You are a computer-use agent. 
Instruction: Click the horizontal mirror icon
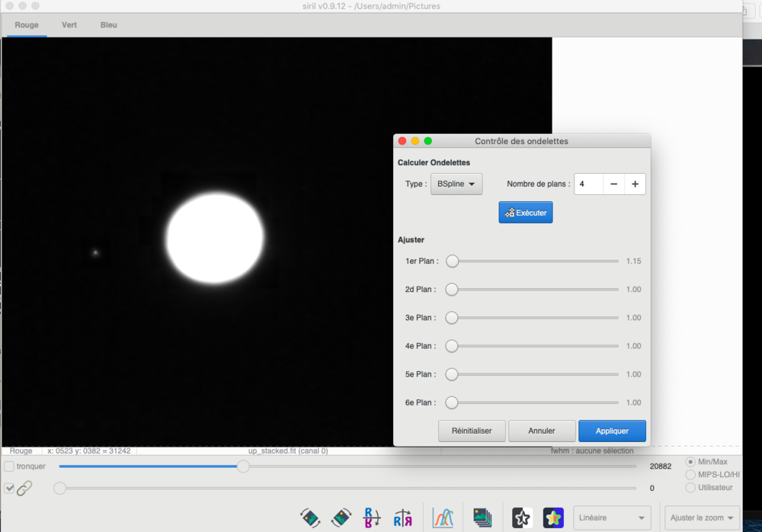pos(402,518)
